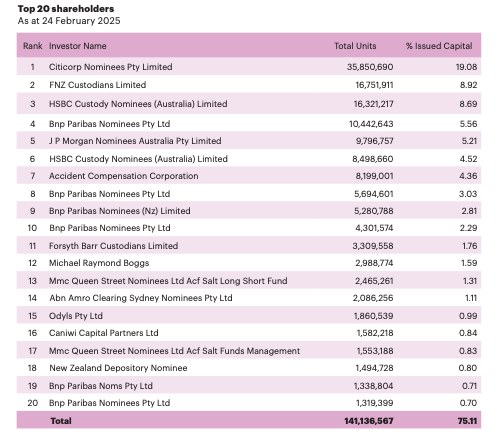The image size is (498, 441).
Task: Click the value 1,553,188
Action: click(x=375, y=351)
